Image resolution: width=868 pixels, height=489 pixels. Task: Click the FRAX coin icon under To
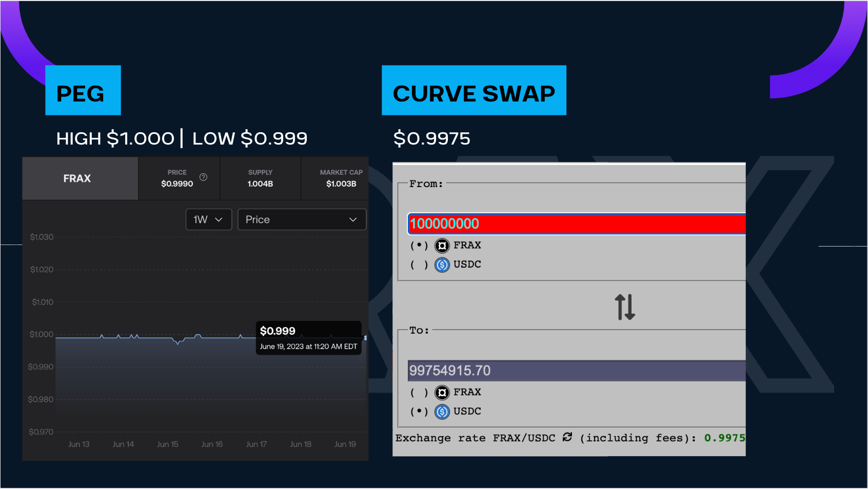point(442,393)
